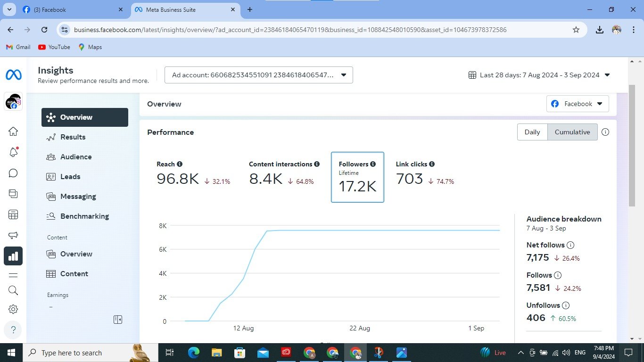Open the Inbox chat bubble icon
Image resolution: width=644 pixels, height=362 pixels.
pos(13,173)
